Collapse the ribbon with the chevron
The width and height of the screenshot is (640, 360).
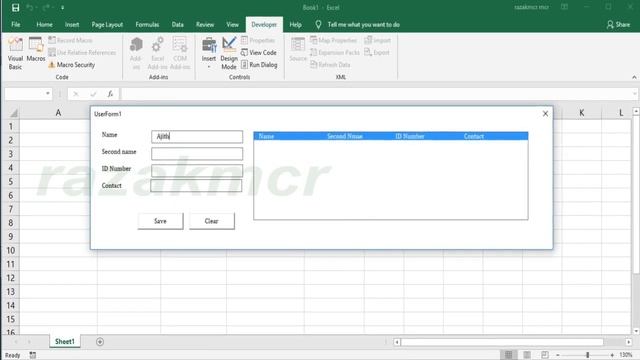634,77
